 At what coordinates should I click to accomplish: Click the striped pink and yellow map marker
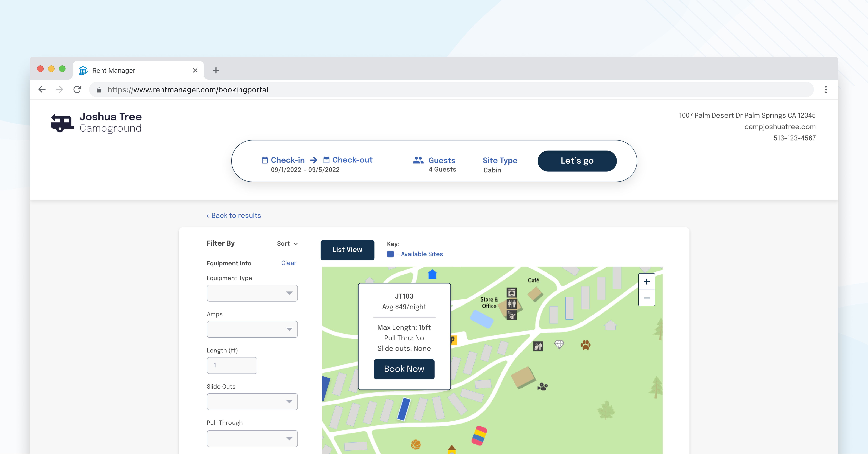[x=479, y=436]
